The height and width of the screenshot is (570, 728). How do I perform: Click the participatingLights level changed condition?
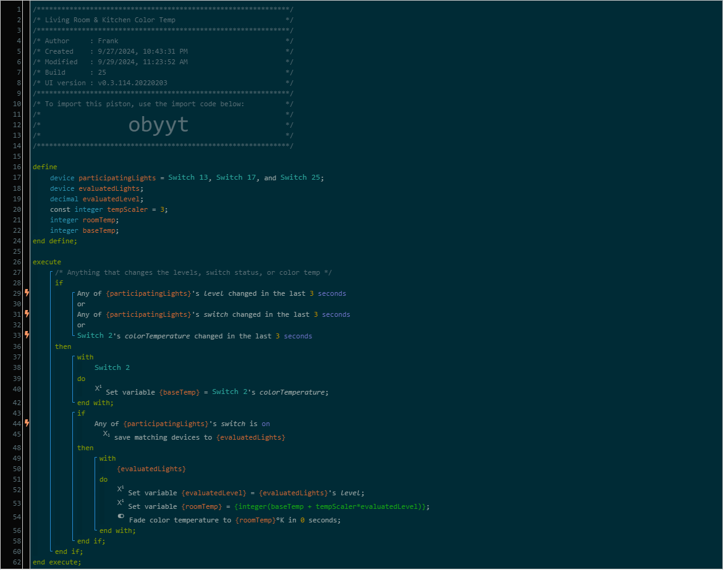212,294
